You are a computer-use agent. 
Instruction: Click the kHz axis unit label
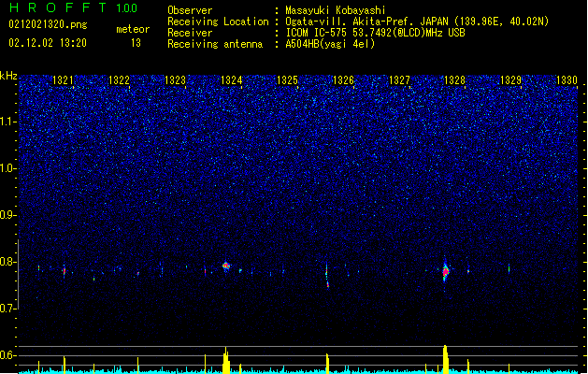[x=8, y=76]
